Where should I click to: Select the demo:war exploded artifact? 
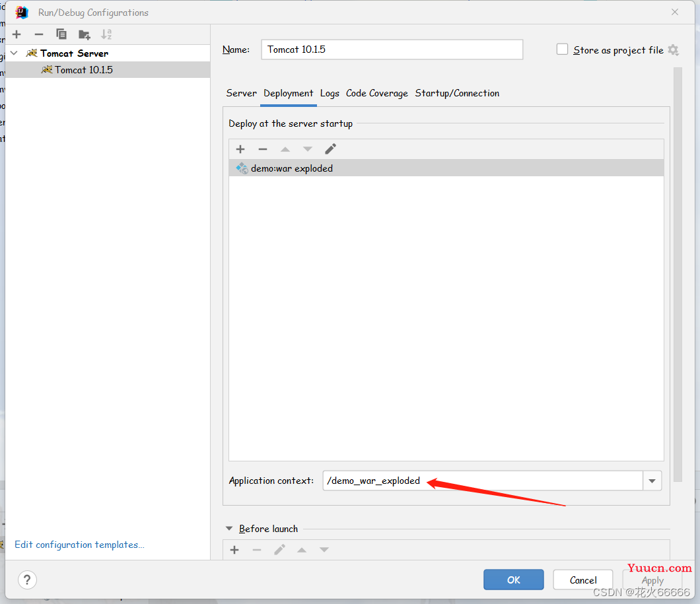click(446, 168)
